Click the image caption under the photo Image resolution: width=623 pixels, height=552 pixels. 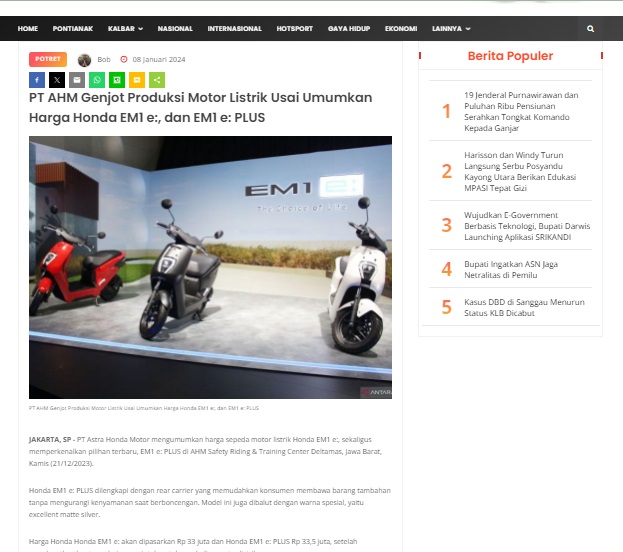(143, 408)
